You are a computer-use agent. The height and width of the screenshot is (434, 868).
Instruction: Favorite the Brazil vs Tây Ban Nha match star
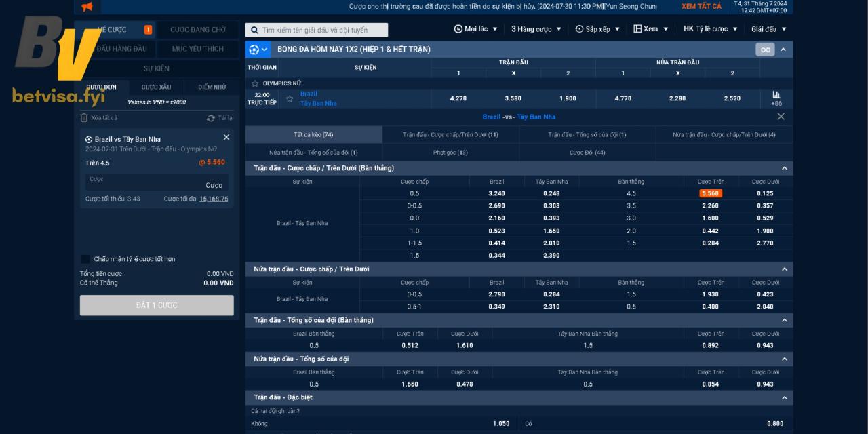click(x=290, y=99)
